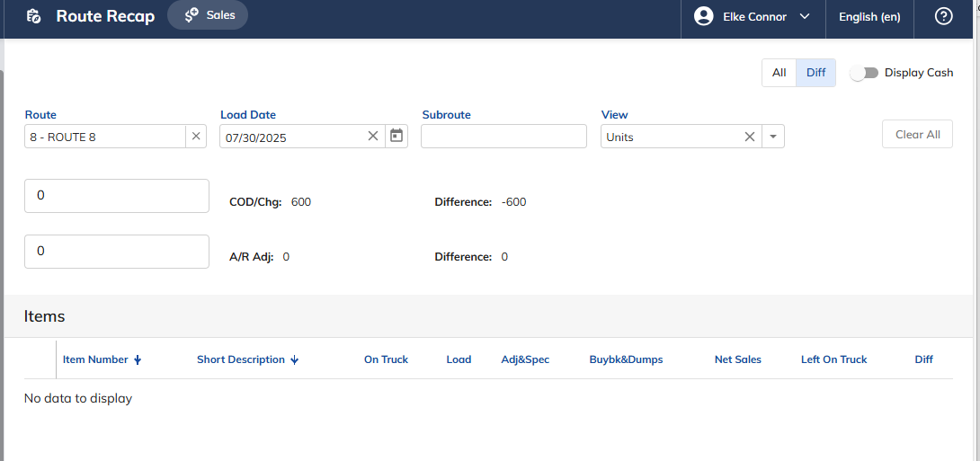
Task: Toggle the Display Cash switch
Action: tap(865, 73)
